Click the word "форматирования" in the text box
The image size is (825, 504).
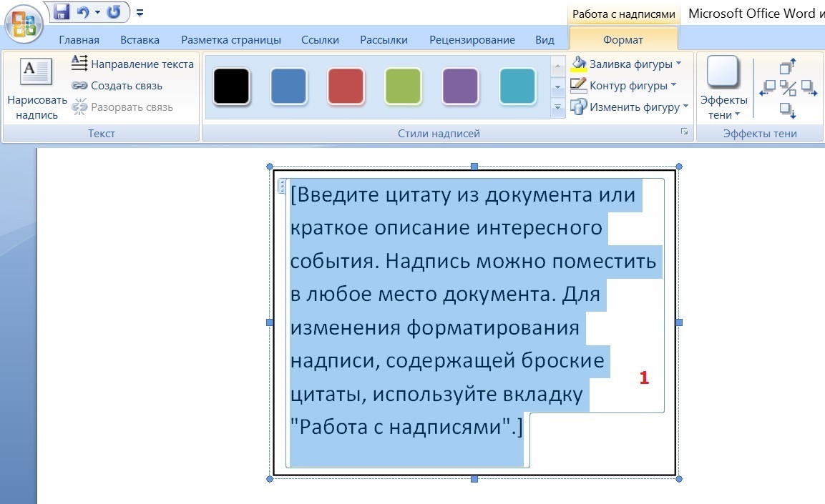(x=492, y=327)
